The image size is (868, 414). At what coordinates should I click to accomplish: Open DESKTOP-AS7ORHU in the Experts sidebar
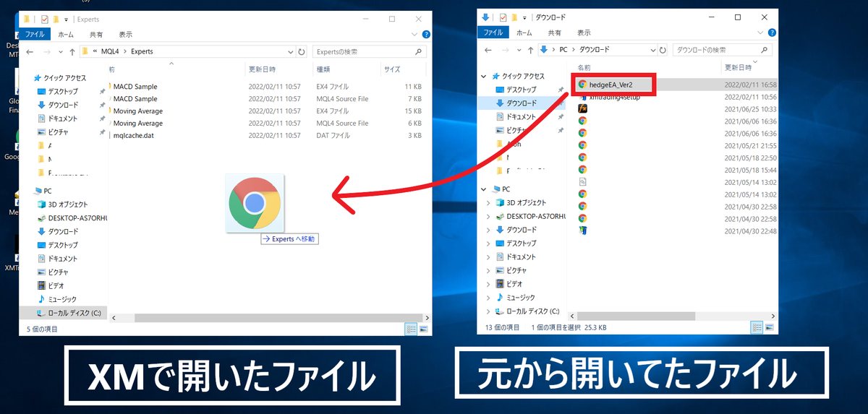coord(72,217)
